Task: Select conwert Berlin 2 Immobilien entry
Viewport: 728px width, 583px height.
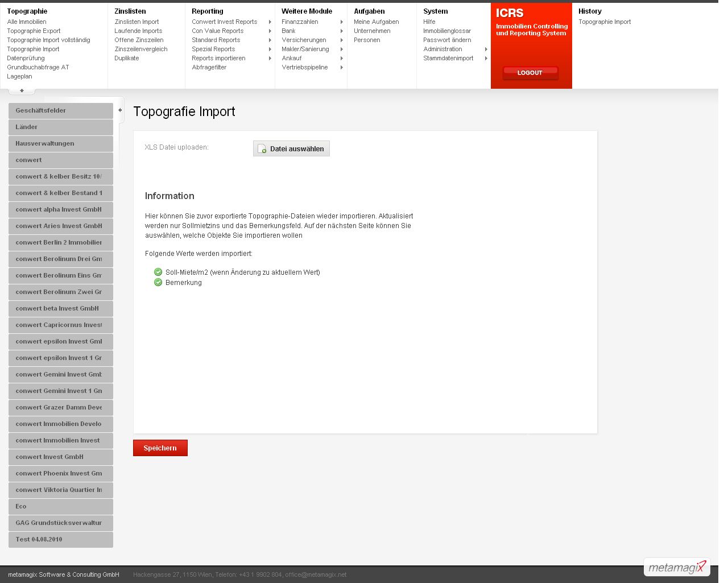Action: click(x=61, y=242)
